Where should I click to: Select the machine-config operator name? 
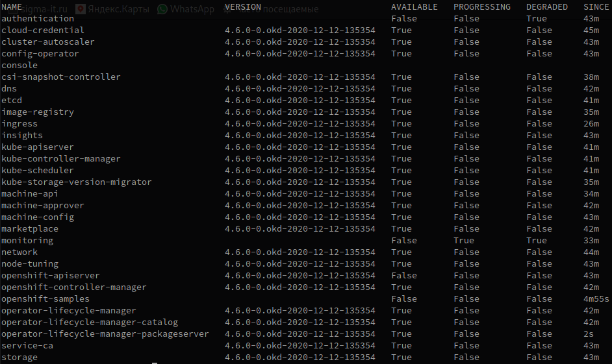point(38,217)
